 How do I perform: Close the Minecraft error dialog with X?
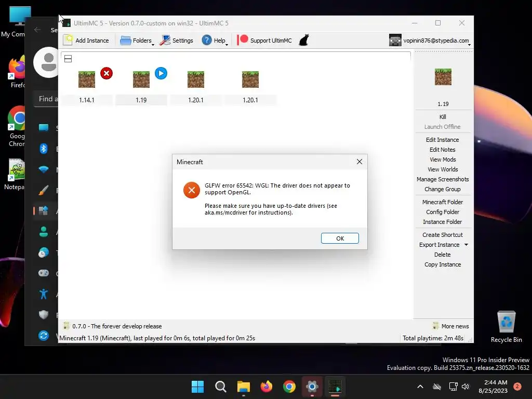point(360,162)
